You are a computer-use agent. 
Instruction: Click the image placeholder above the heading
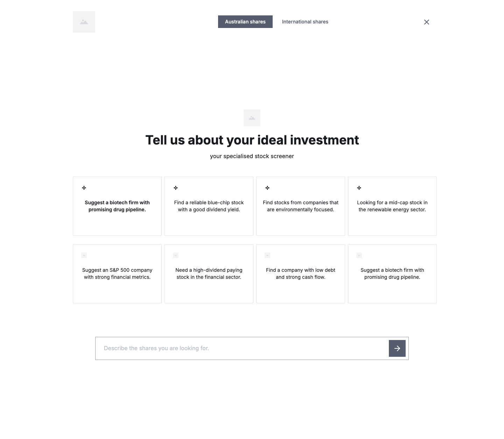[x=252, y=118]
